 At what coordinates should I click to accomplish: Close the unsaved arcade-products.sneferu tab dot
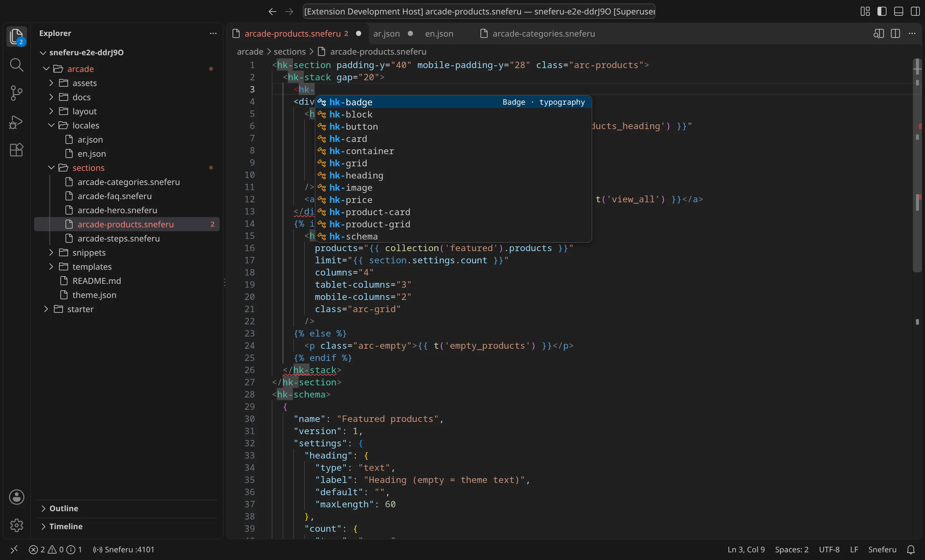click(358, 33)
